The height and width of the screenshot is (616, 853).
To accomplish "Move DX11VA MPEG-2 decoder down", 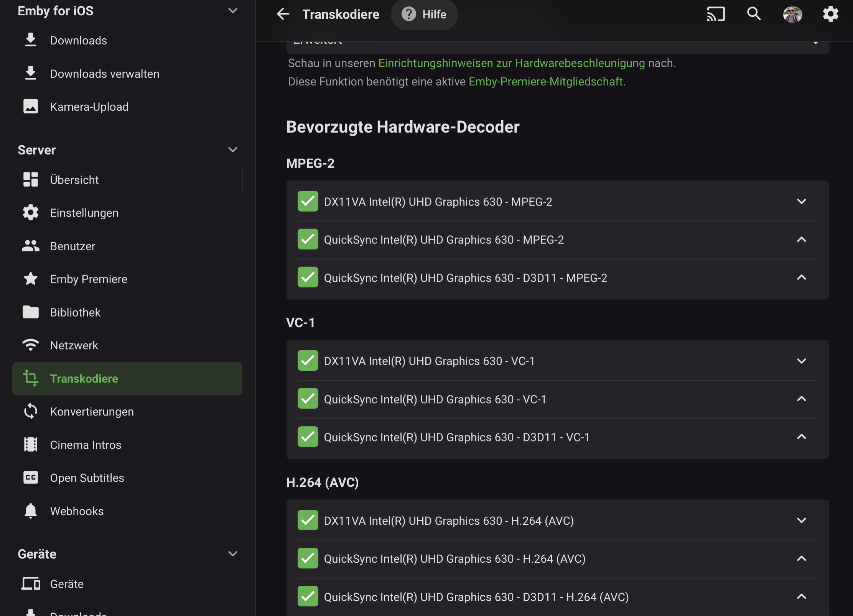I will click(x=801, y=201).
